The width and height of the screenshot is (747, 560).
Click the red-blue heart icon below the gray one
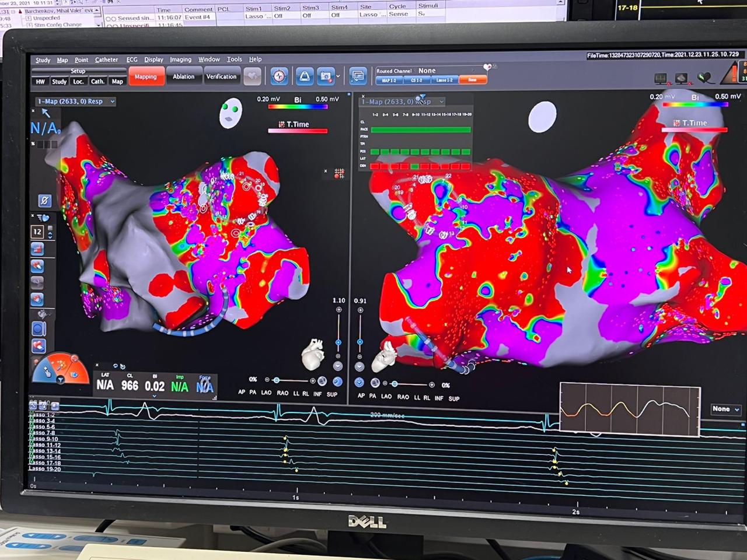38,300
